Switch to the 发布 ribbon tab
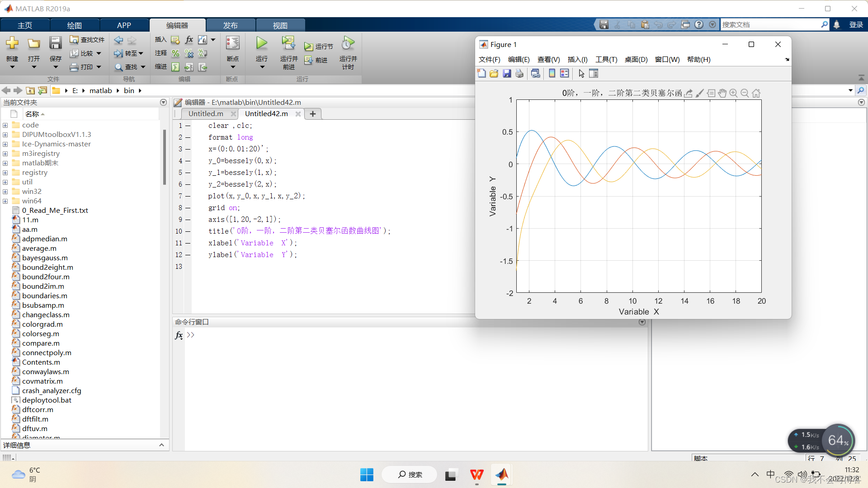The width and height of the screenshot is (868, 488). tap(230, 25)
